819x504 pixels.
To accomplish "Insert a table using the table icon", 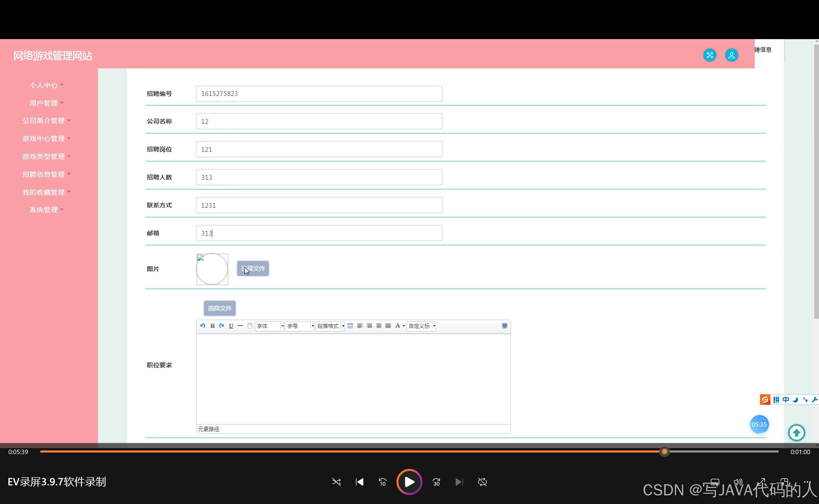I will tap(350, 326).
